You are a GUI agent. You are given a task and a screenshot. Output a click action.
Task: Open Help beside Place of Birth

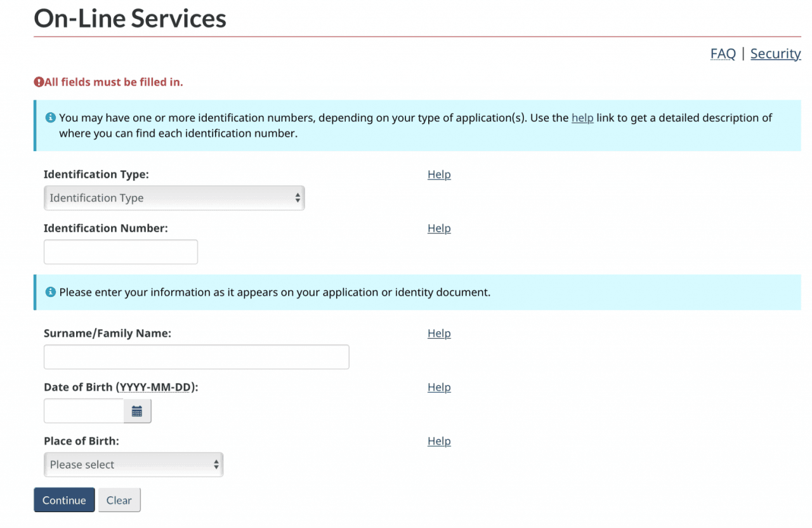click(x=439, y=441)
